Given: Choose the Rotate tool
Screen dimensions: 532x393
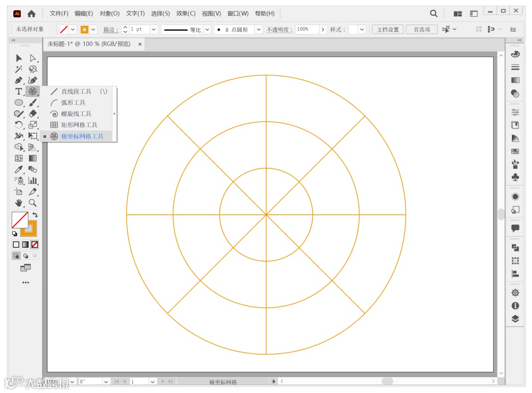Looking at the screenshot, I should tap(19, 125).
